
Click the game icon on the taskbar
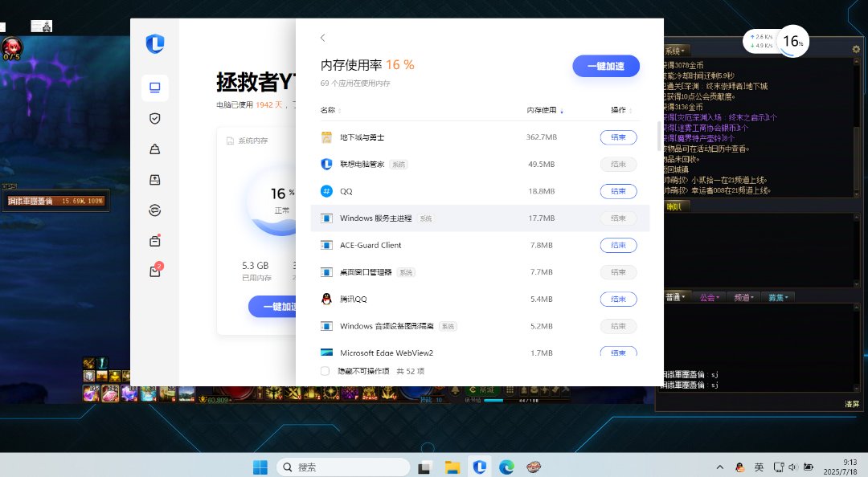(534, 467)
